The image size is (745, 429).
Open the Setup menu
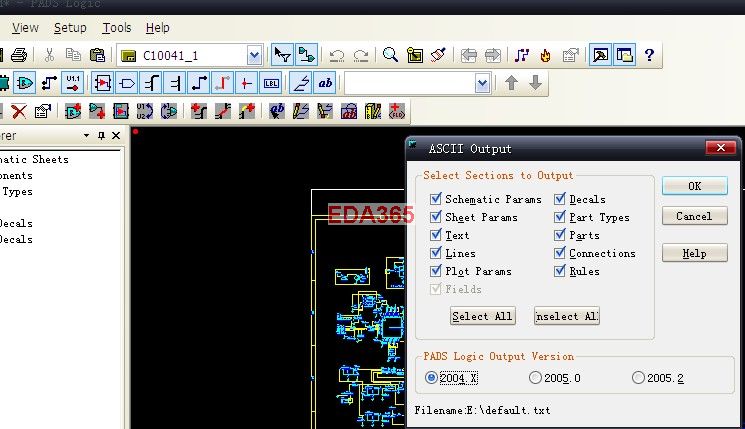tap(70, 28)
